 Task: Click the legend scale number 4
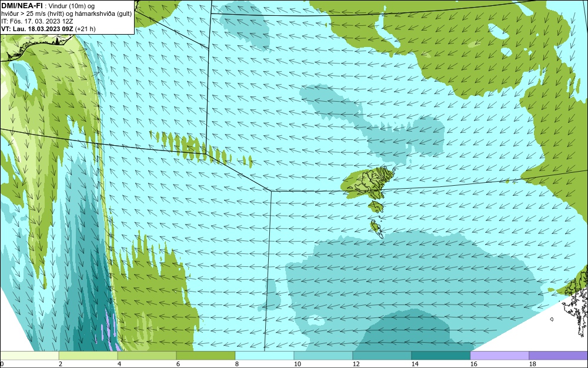119,364
